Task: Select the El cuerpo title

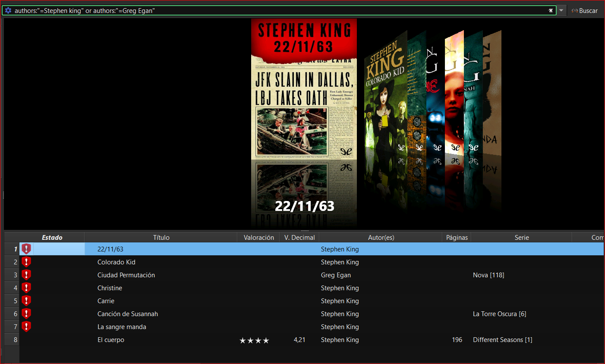Action: [x=111, y=340]
